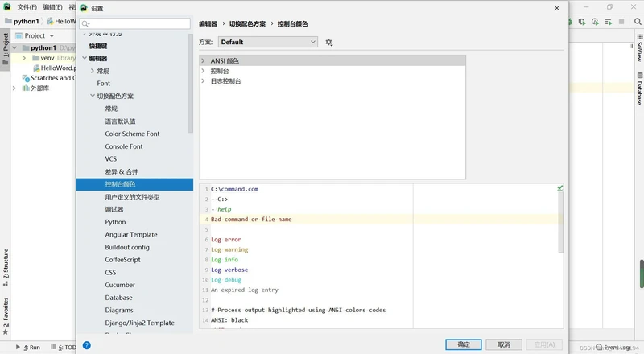Expand the 常规 node under 编辑器
This screenshot has height=354, width=644.
(93, 71)
